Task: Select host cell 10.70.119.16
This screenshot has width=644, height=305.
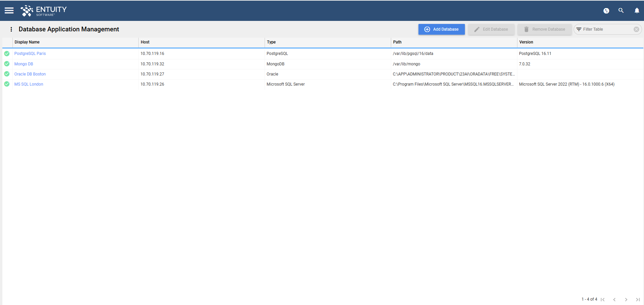Action: [201, 54]
